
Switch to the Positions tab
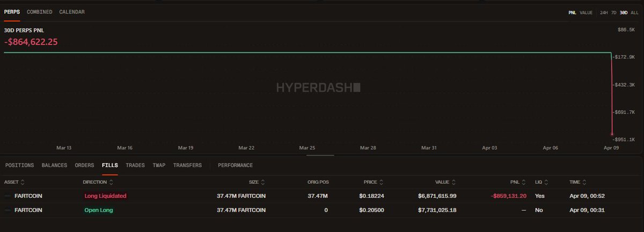19,166
